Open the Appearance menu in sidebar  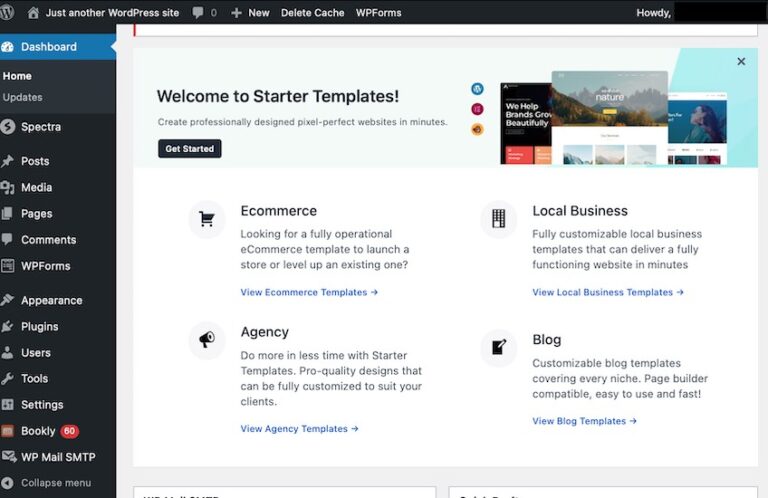(51, 300)
